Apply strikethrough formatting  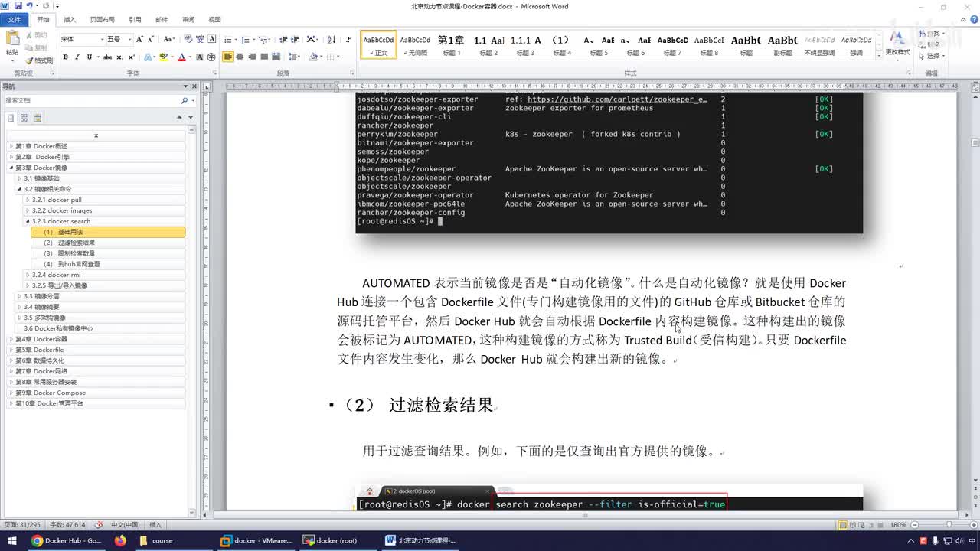pos(108,57)
